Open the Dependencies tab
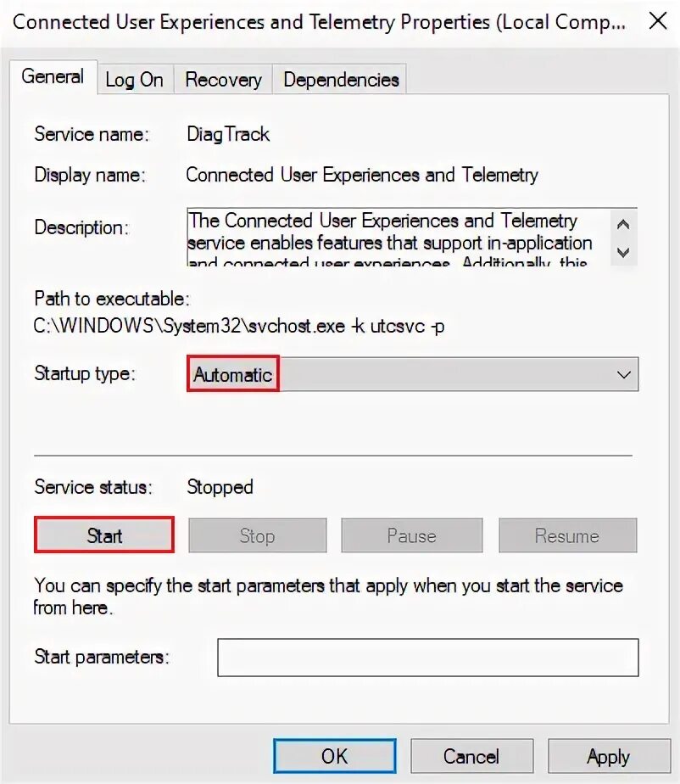Viewport: 680px width, 784px height. [x=341, y=80]
